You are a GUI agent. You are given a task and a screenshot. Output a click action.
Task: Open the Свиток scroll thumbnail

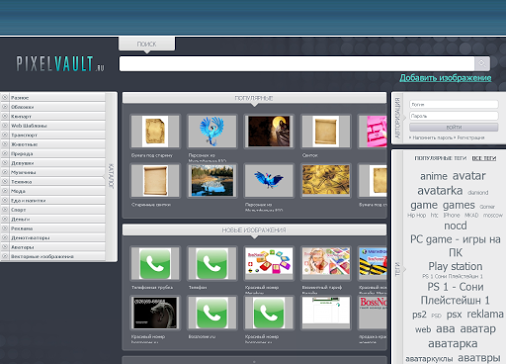tap(326, 131)
